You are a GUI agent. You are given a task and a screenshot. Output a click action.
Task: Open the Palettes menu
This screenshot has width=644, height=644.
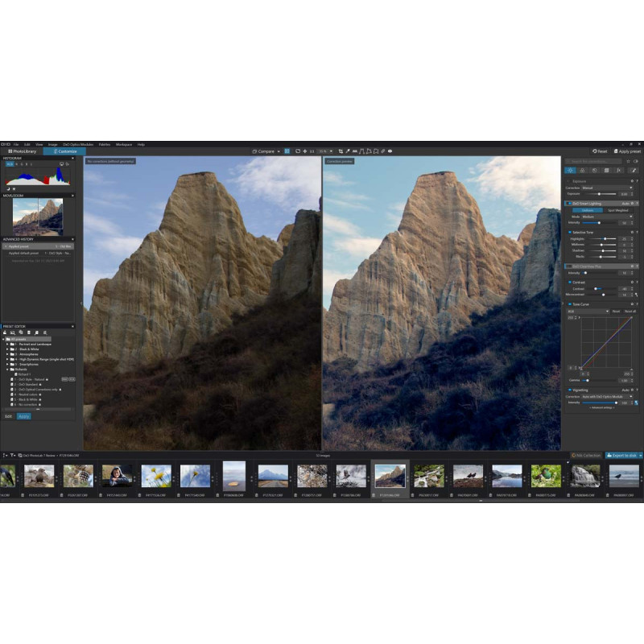[105, 144]
